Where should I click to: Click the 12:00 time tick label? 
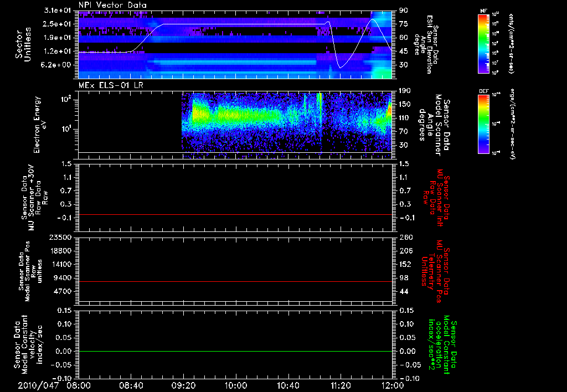coord(393,385)
